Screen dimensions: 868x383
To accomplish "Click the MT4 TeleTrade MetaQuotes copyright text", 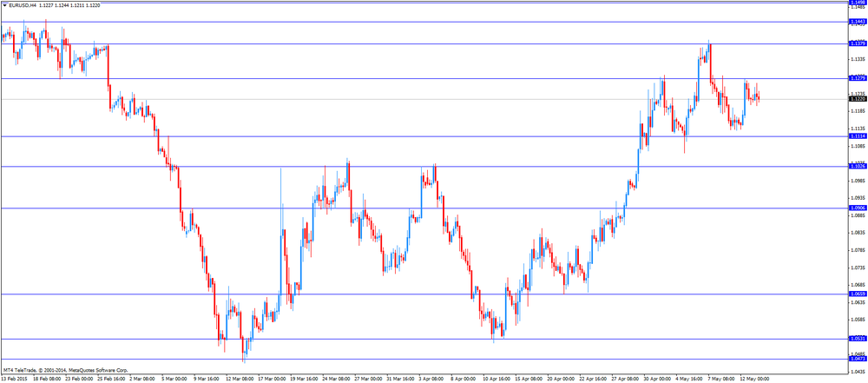I will click(x=65, y=369).
